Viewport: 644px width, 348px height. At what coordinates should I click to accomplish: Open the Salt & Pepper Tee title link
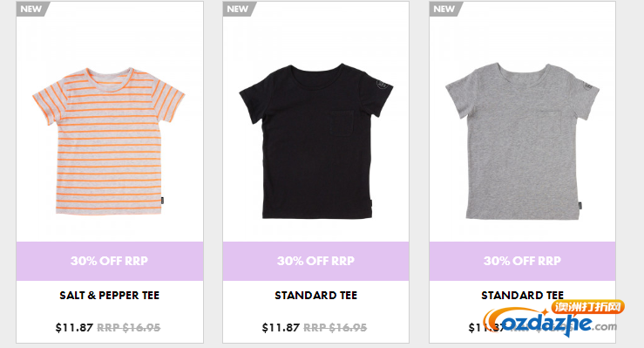coord(109,296)
